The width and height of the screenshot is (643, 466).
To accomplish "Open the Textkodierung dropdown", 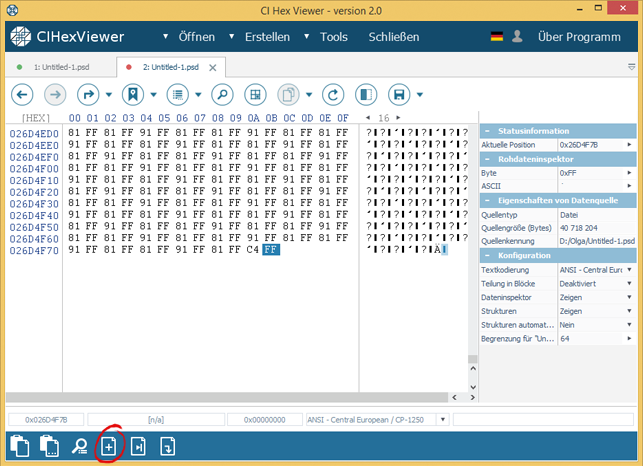I will 629,270.
